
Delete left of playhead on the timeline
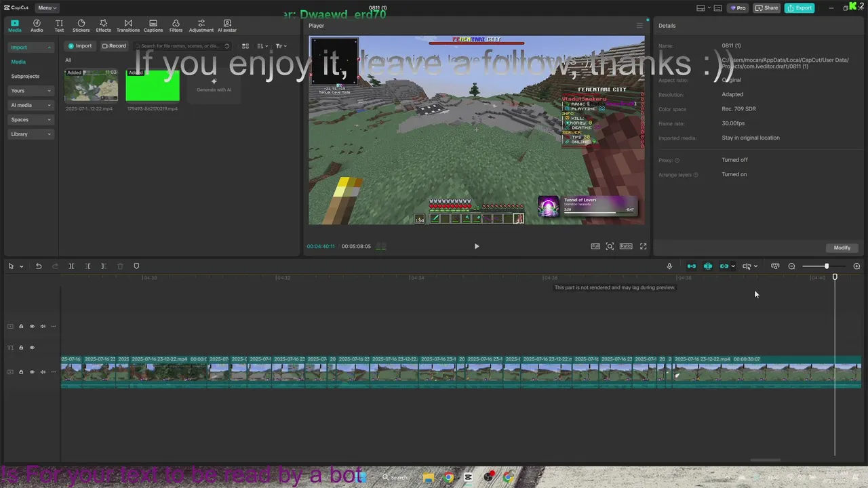[x=87, y=266]
